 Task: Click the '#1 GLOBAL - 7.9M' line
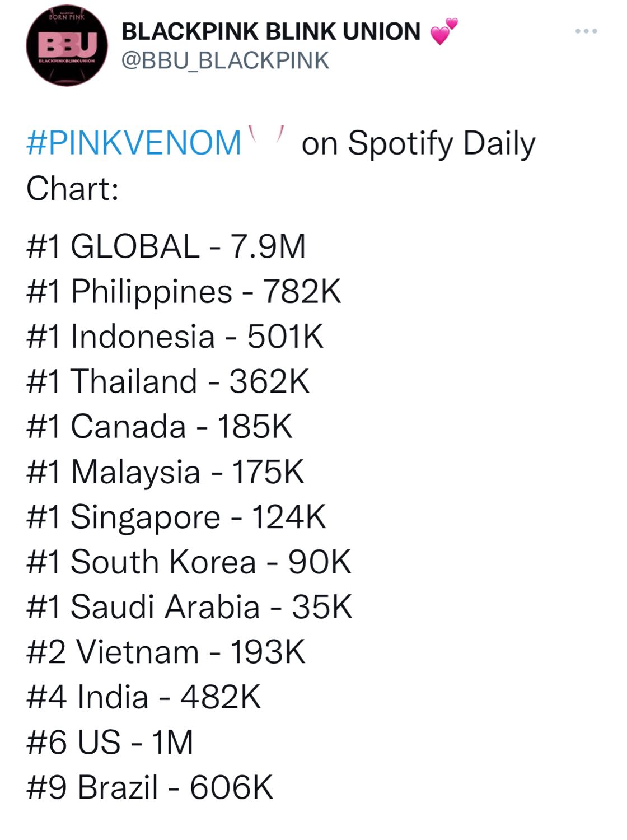point(166,246)
